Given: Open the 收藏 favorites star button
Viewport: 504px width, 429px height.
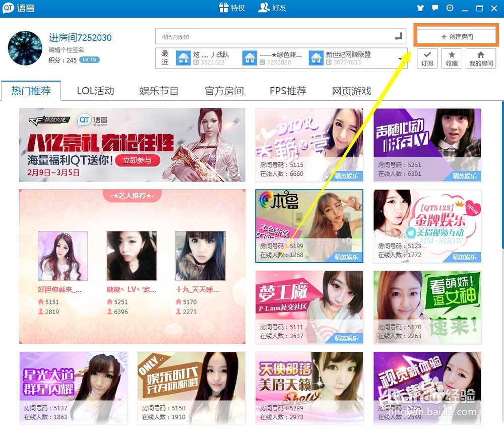Looking at the screenshot, I should (452, 58).
